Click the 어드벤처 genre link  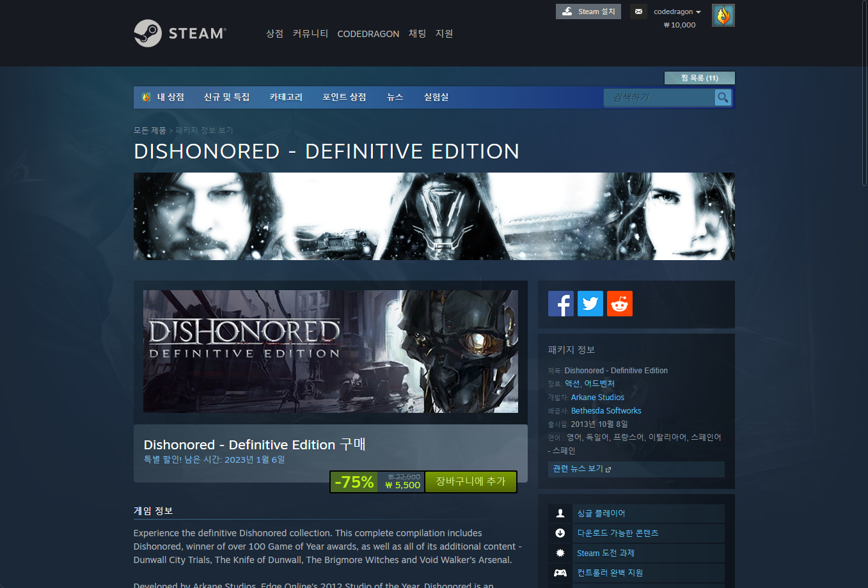coord(599,383)
